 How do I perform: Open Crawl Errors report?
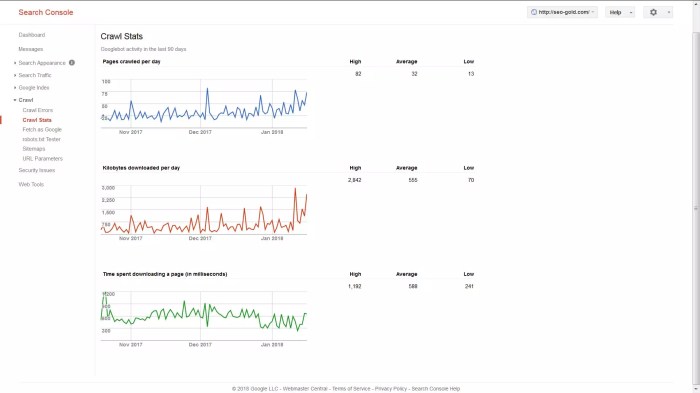tap(38, 110)
